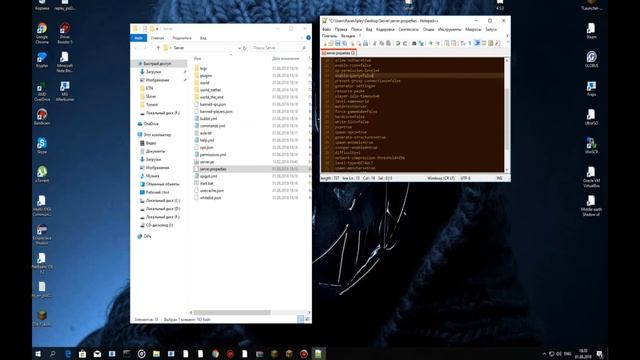Click the Paste icon in Notepad++ toolbar
The height and width of the screenshot is (360, 640).
388,43
